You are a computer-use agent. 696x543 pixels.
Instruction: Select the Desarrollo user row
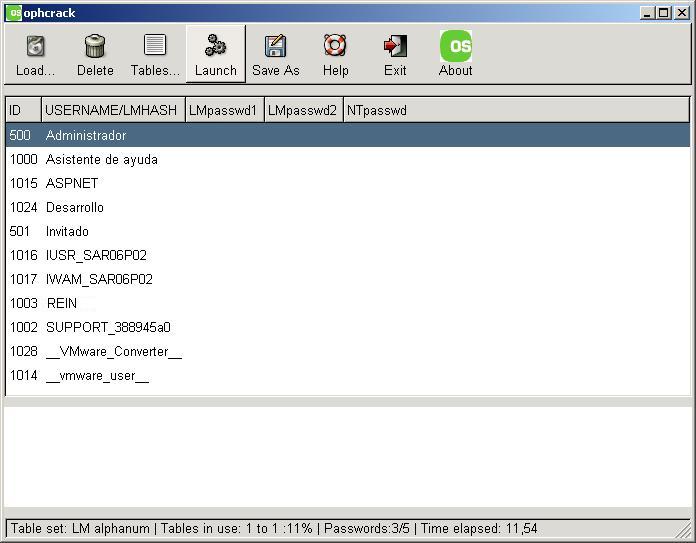348,207
